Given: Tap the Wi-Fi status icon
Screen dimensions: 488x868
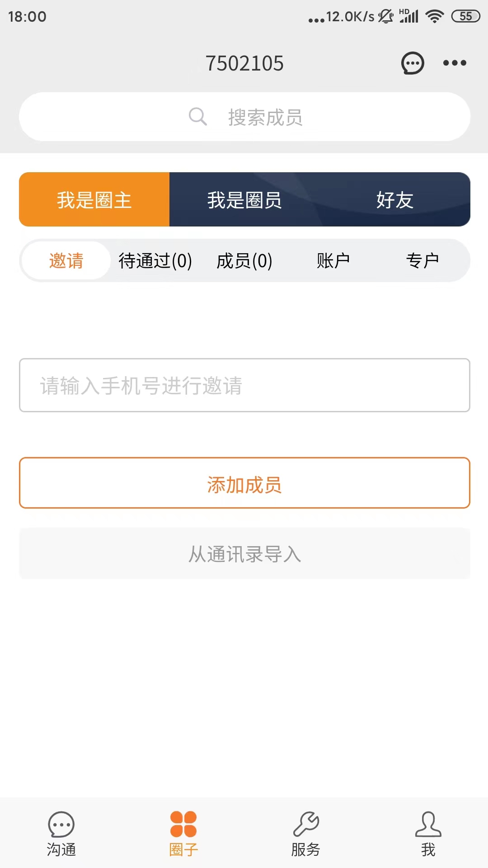Looking at the screenshot, I should [x=435, y=16].
